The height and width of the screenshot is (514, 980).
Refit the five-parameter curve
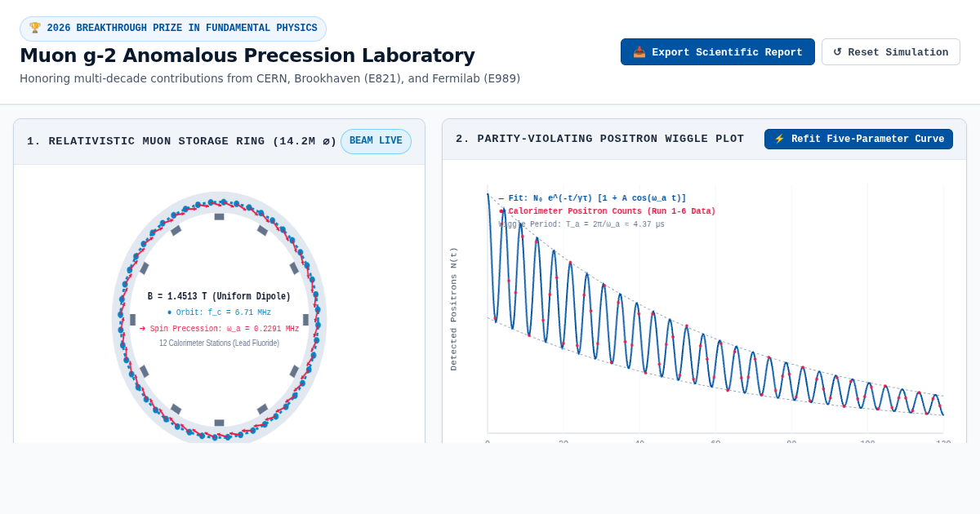click(858, 140)
